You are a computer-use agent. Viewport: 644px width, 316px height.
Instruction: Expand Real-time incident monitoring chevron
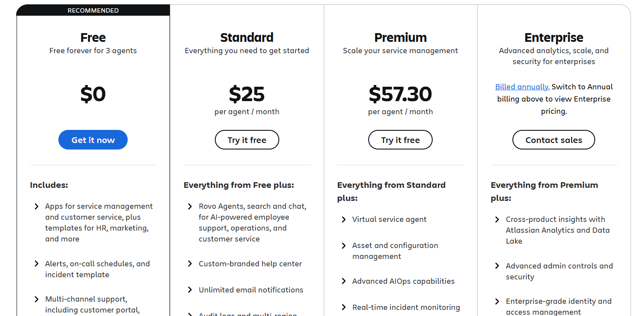point(344,308)
